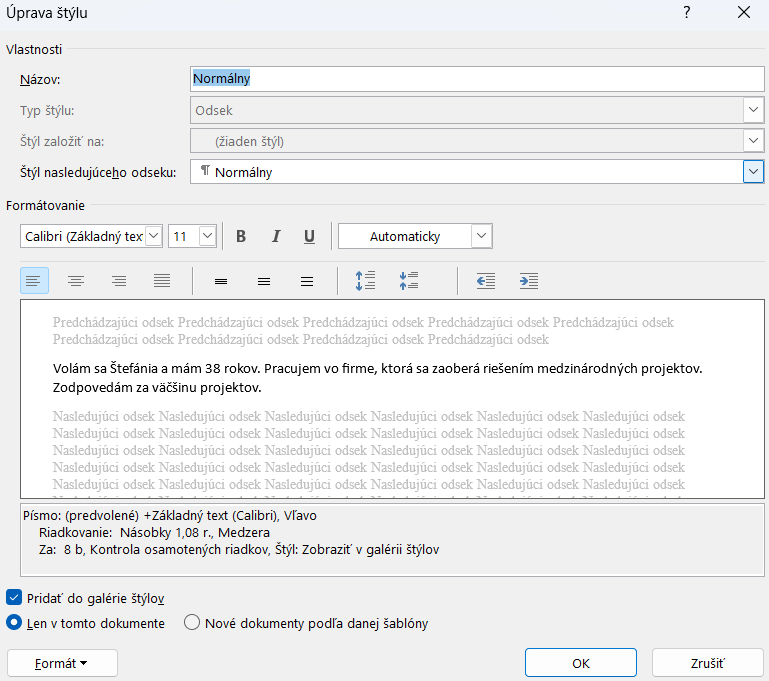Open the font size 11 dropdown
Viewport: 769px width, 681px height.
point(207,236)
